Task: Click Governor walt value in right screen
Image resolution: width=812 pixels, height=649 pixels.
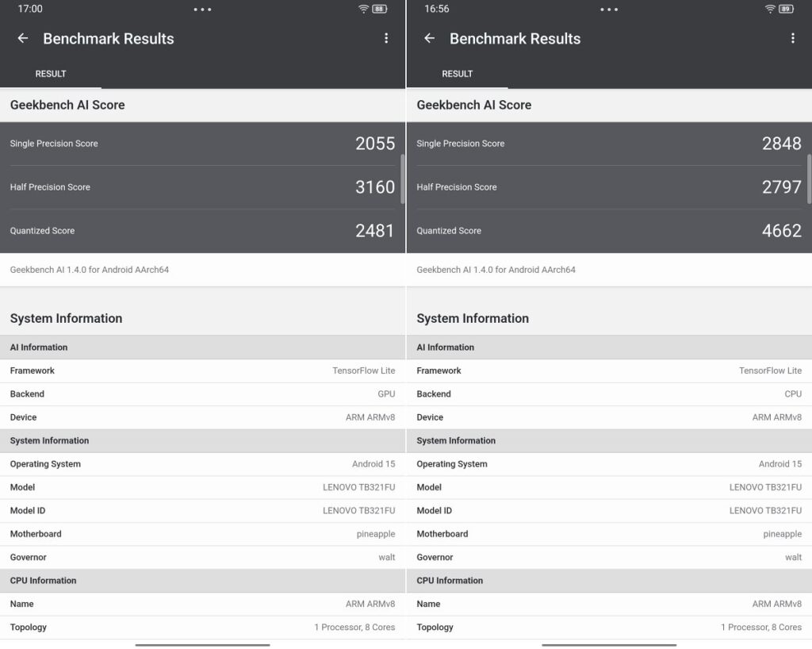Action: click(793, 557)
